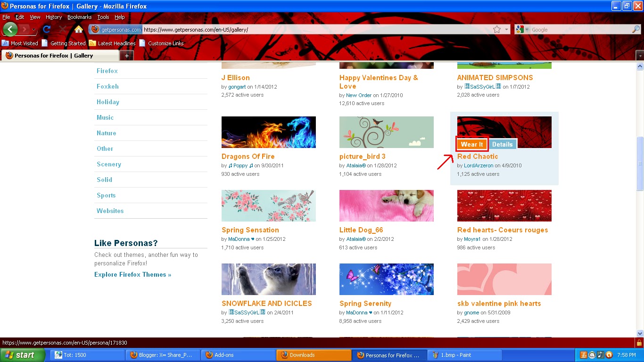Open a new tab with plus button
This screenshot has height=362, width=644.
[127, 56]
